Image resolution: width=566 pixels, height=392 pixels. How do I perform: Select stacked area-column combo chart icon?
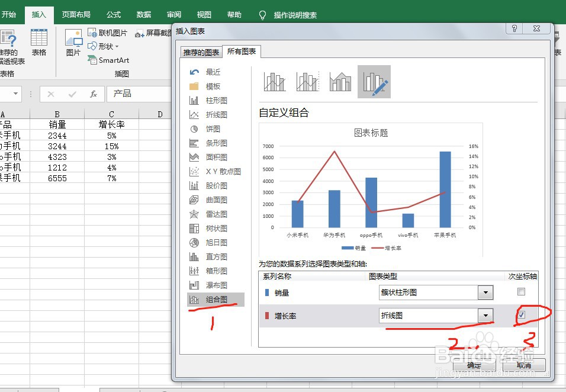(340, 82)
